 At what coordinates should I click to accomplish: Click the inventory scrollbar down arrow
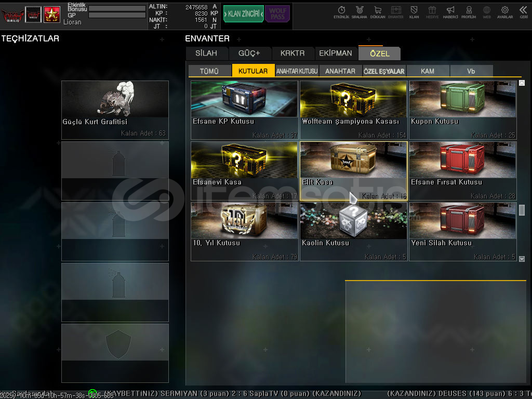pyautogui.click(x=522, y=259)
